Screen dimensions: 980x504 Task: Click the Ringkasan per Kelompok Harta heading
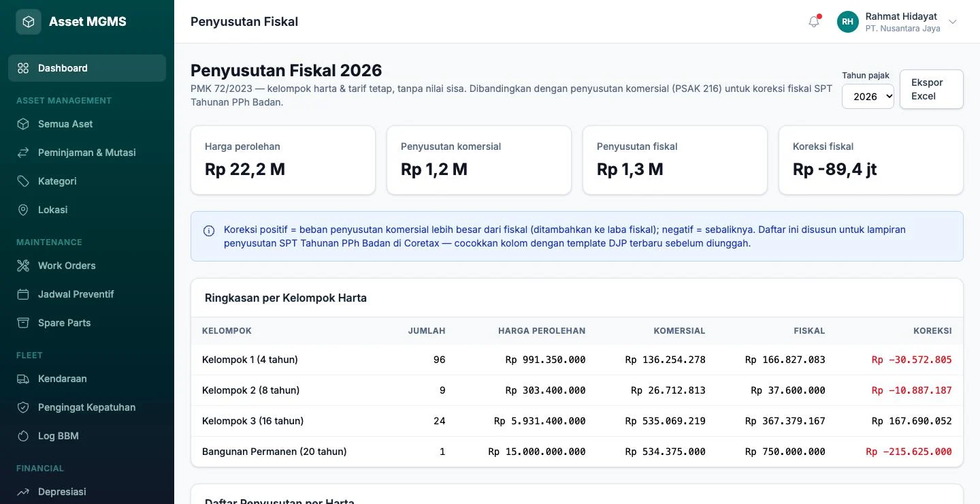[x=286, y=298]
